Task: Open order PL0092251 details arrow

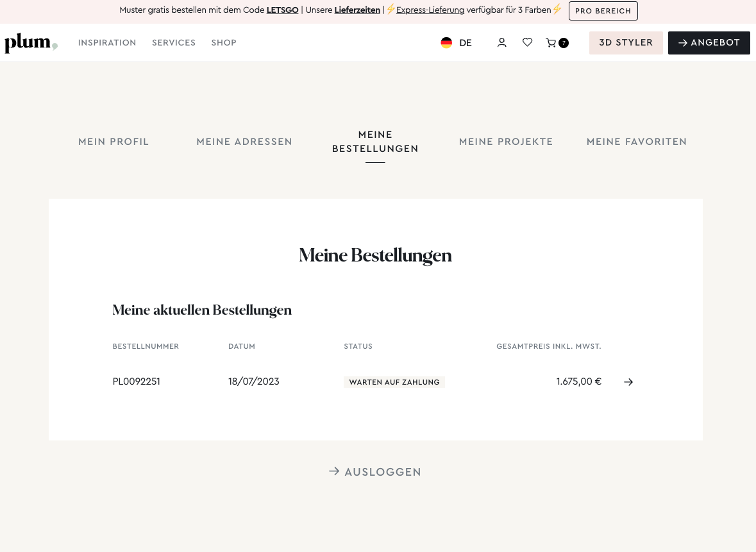Action: pos(628,382)
